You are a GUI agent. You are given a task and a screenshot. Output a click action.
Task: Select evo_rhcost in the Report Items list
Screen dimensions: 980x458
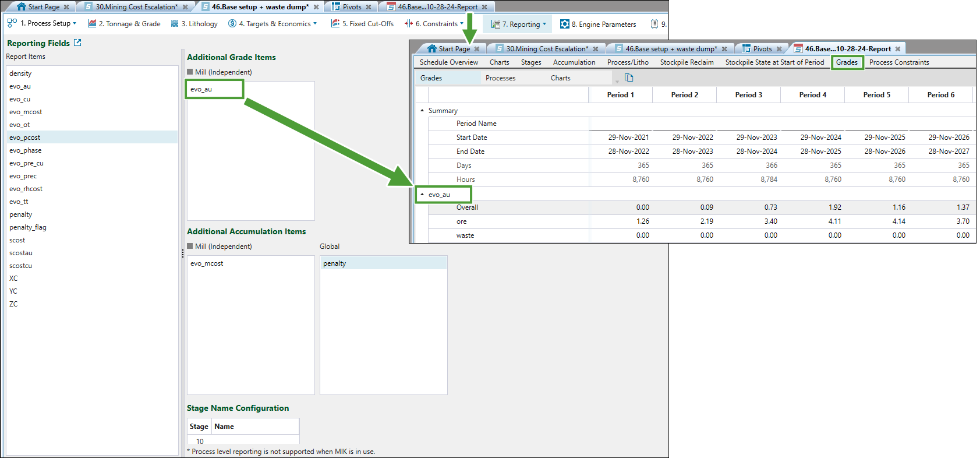tap(92, 189)
